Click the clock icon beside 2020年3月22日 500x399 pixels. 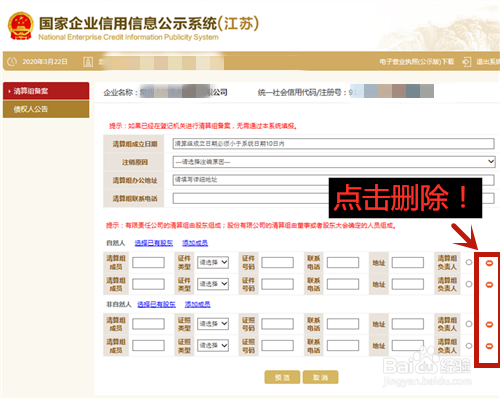coord(12,62)
